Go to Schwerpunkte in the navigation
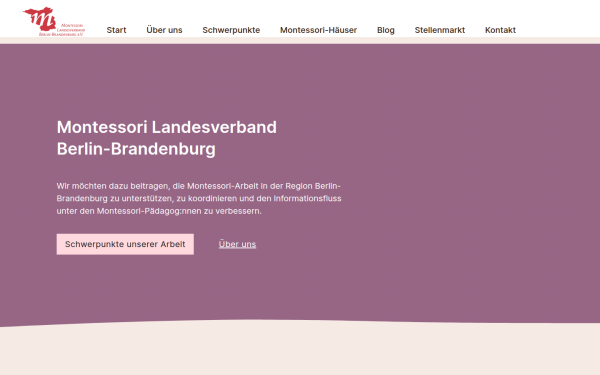The width and height of the screenshot is (600, 375). coord(231,30)
